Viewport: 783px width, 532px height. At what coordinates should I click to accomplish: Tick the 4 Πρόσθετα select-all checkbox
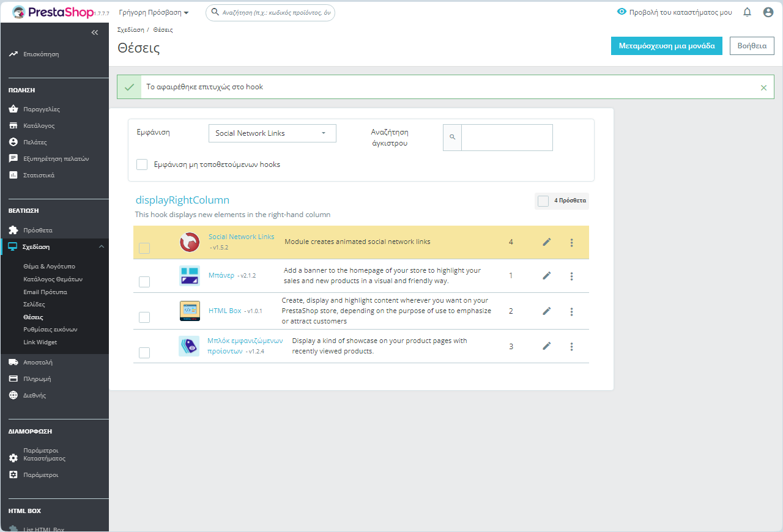pyautogui.click(x=543, y=201)
